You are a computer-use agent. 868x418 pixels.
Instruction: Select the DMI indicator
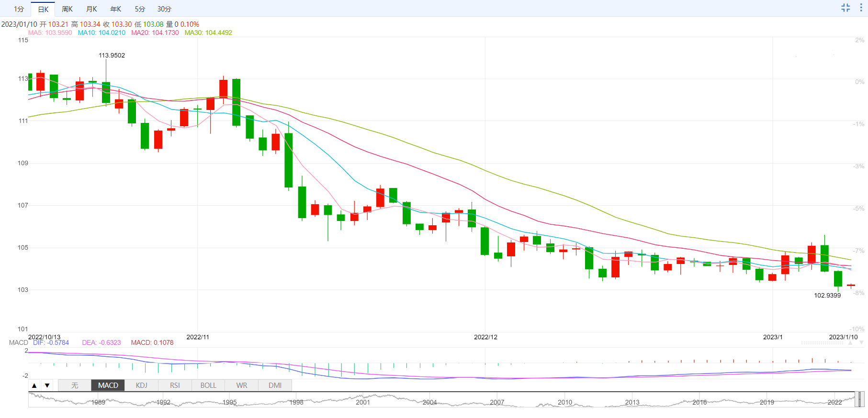(275, 385)
